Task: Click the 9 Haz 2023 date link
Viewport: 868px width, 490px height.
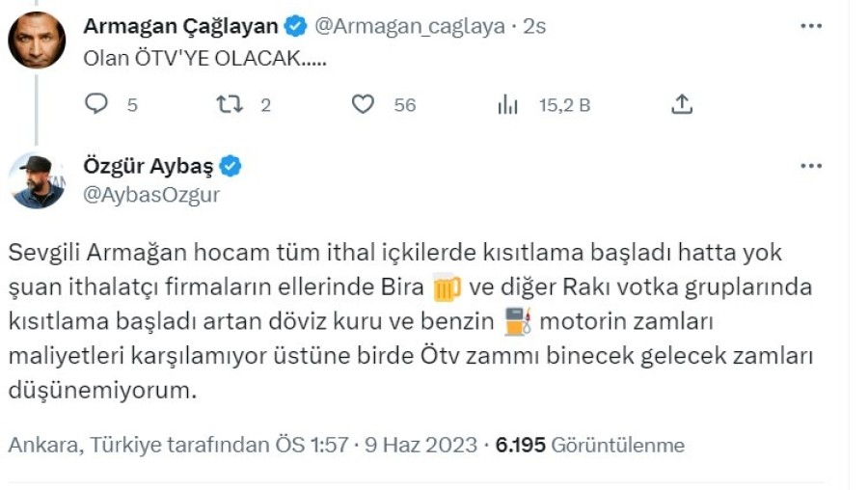Action: point(420,446)
